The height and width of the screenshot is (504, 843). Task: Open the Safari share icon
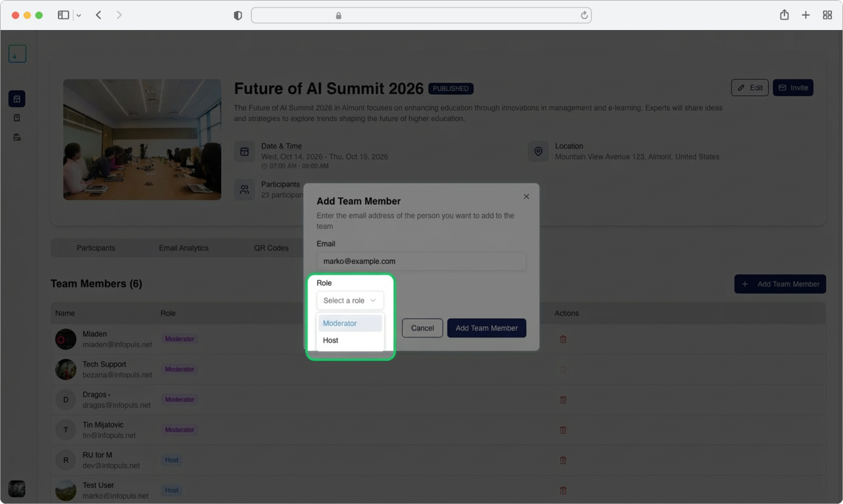[x=784, y=15]
